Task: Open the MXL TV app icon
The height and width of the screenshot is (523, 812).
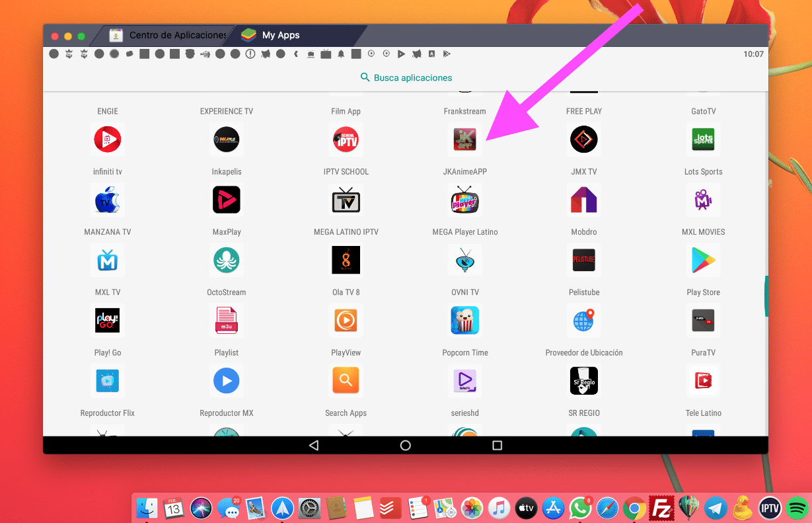Action: pos(107,260)
